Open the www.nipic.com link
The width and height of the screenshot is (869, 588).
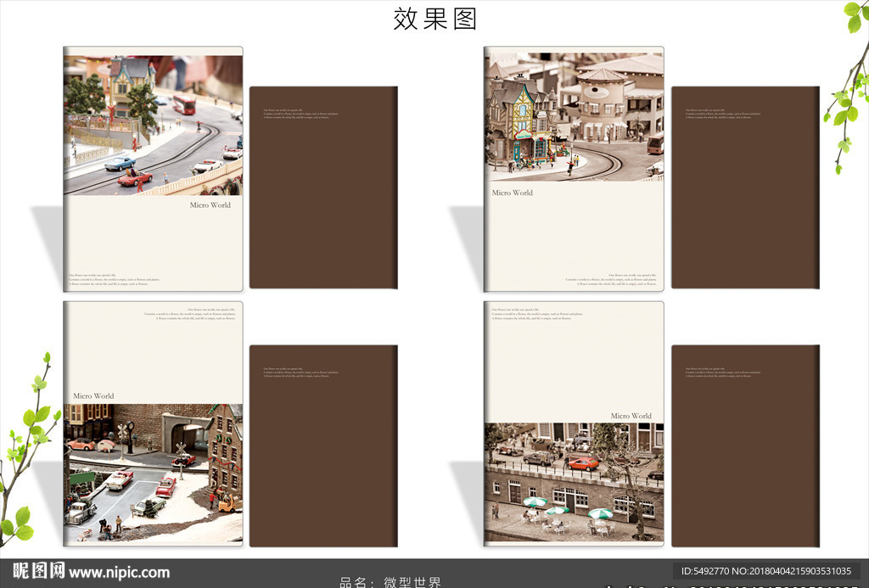(x=120, y=572)
